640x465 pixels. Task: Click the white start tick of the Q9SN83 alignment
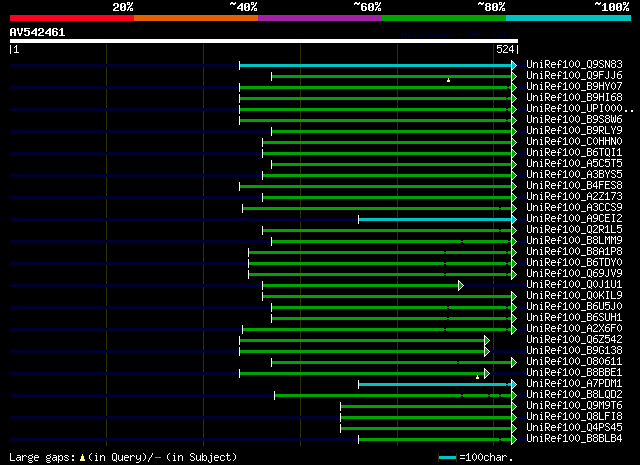(240, 65)
